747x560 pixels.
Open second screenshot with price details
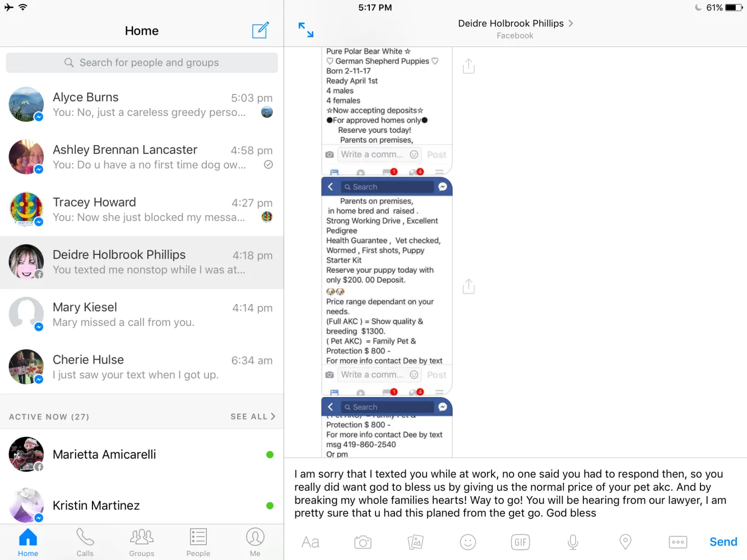387,286
